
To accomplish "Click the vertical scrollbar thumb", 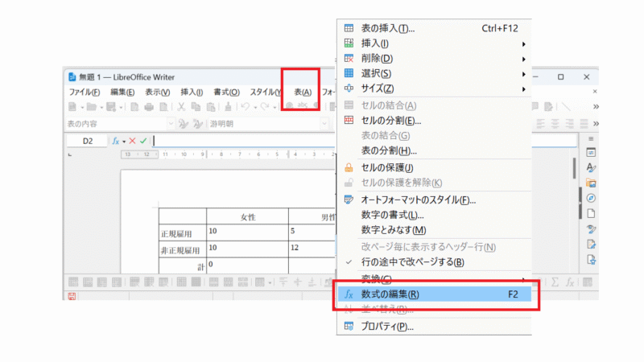I will click(x=574, y=168).
